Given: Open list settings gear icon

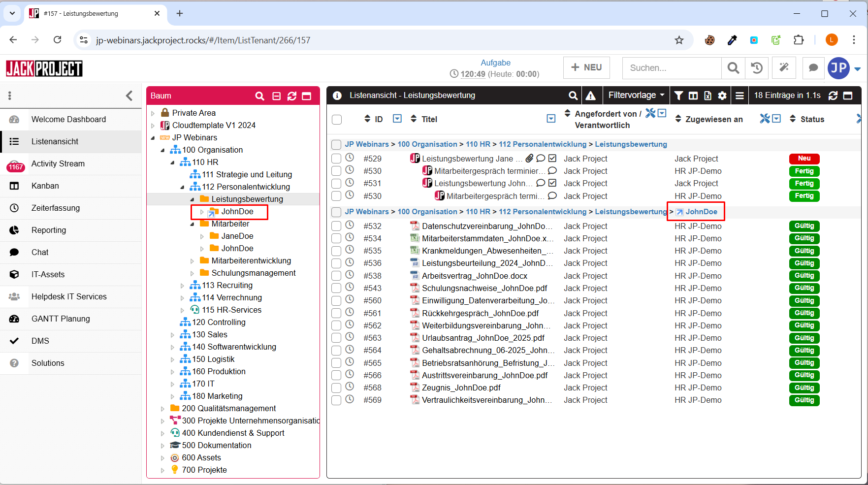Looking at the screenshot, I should tap(722, 96).
